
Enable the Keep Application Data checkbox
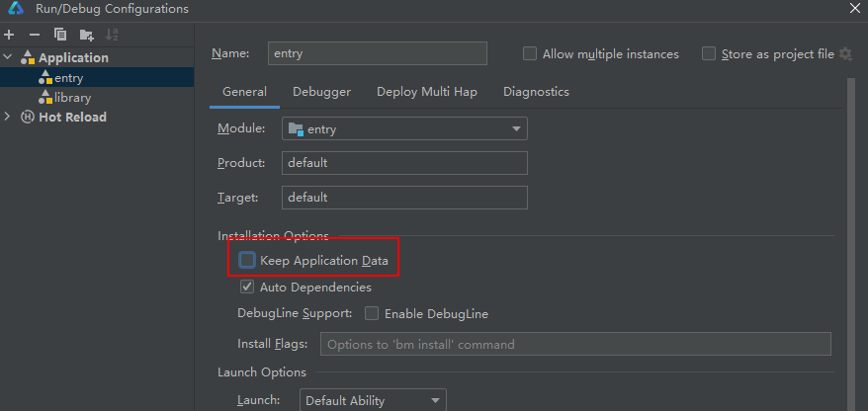[x=247, y=261]
